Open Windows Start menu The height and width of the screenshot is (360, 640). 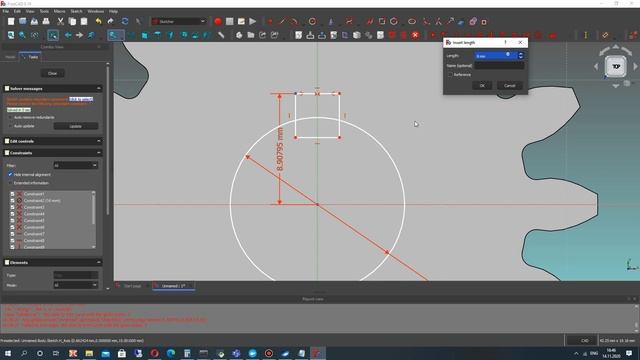click(8, 353)
